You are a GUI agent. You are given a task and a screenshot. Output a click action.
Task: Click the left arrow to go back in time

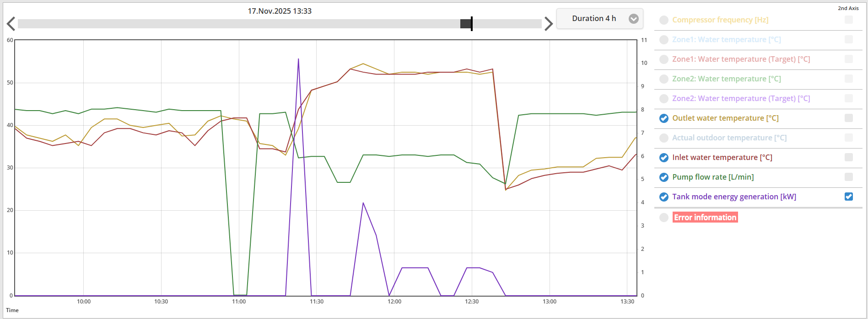(x=11, y=24)
